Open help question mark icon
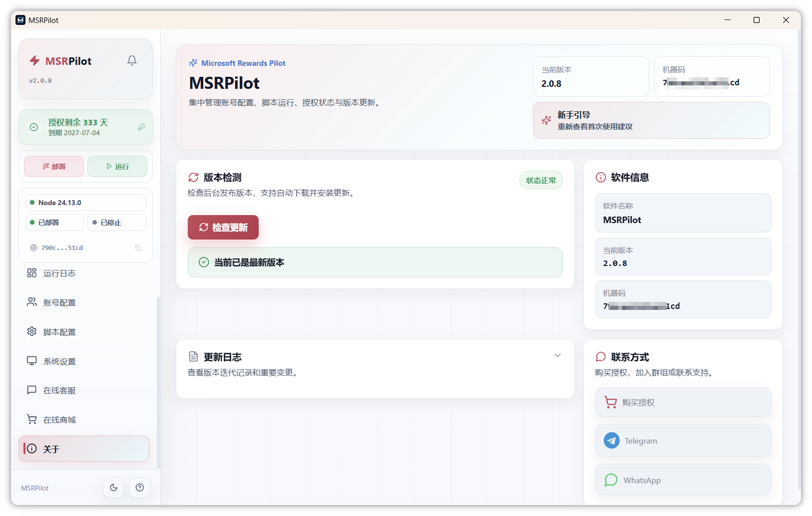The height and width of the screenshot is (516, 812). (140, 488)
